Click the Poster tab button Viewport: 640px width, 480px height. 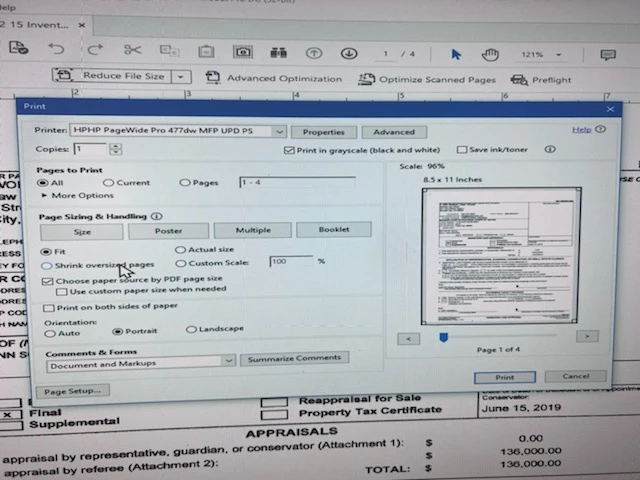(168, 231)
